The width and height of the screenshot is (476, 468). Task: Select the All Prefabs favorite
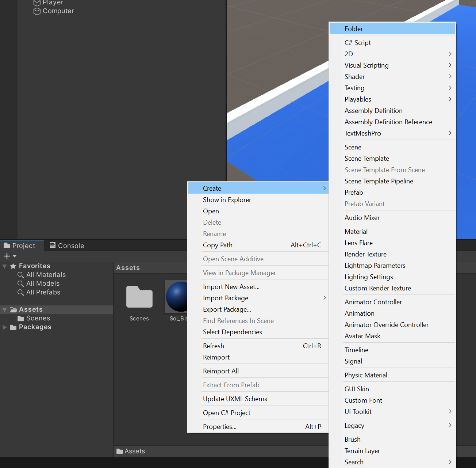pyautogui.click(x=43, y=292)
